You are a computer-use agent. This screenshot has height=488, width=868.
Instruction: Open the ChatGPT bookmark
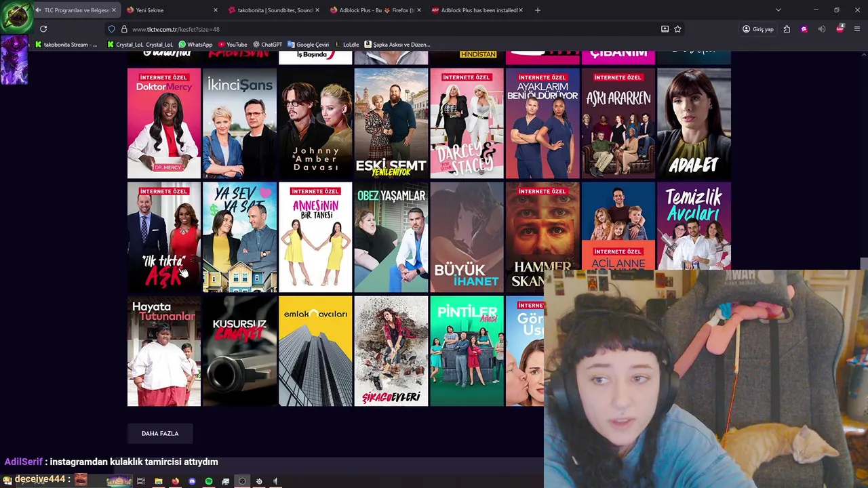267,45
